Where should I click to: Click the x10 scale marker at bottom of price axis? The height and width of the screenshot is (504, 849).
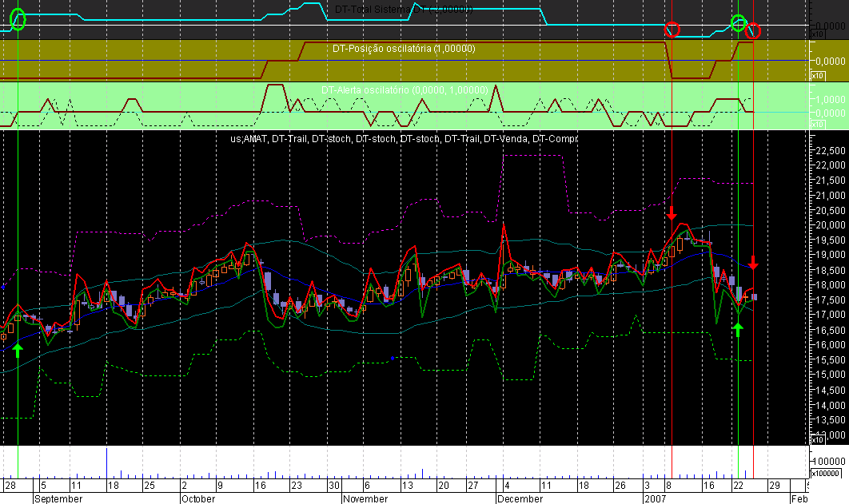(x=818, y=440)
